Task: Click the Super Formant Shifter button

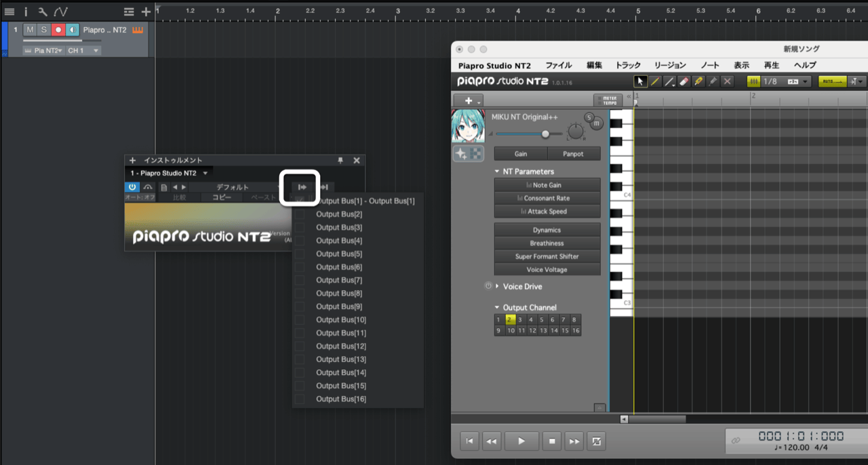Action: pyautogui.click(x=547, y=256)
